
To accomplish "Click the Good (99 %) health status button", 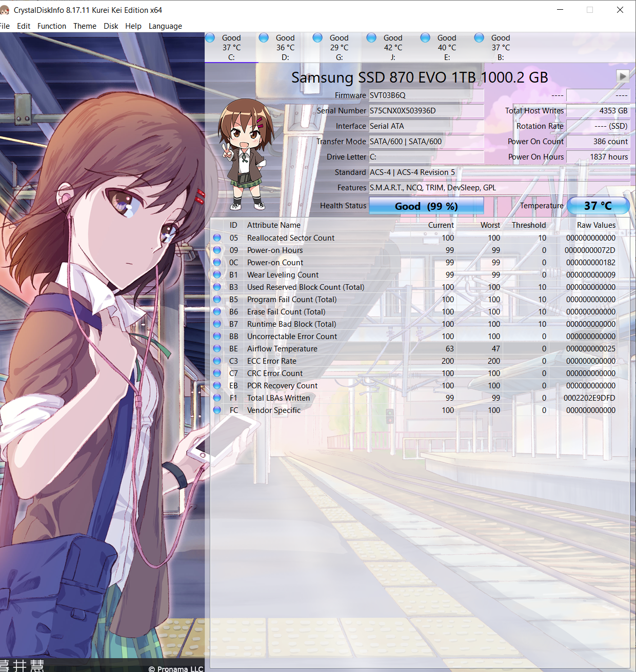I will (426, 206).
